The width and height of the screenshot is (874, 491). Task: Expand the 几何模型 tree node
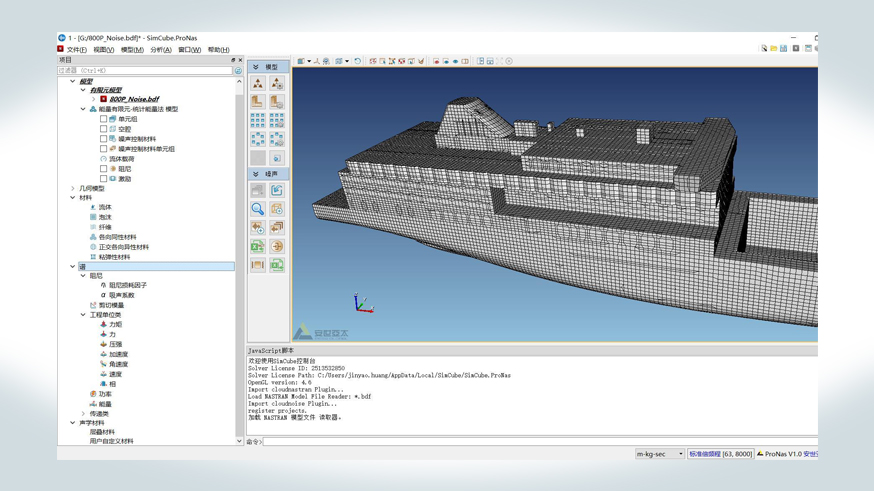pyautogui.click(x=73, y=188)
